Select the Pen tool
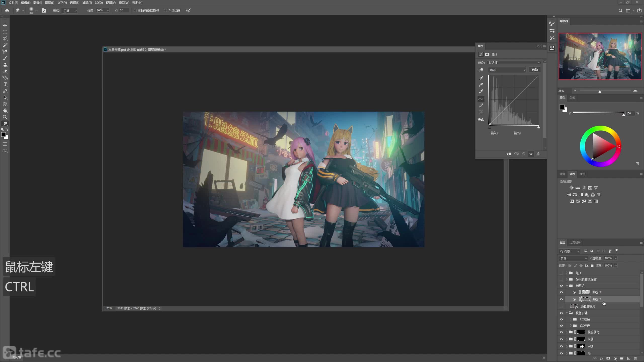This screenshot has height=362, width=644. click(5, 91)
